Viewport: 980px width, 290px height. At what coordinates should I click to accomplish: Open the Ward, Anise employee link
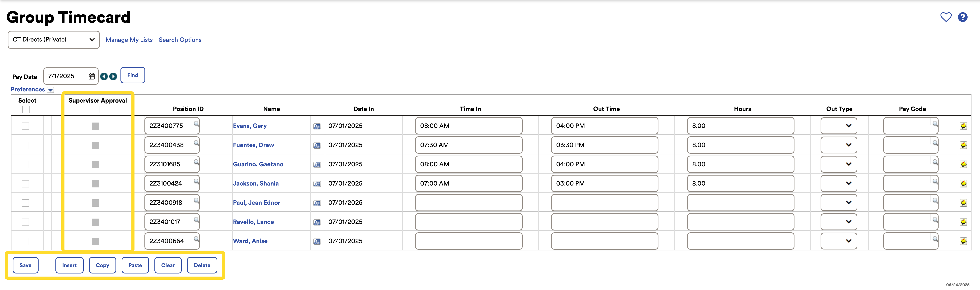click(250, 241)
